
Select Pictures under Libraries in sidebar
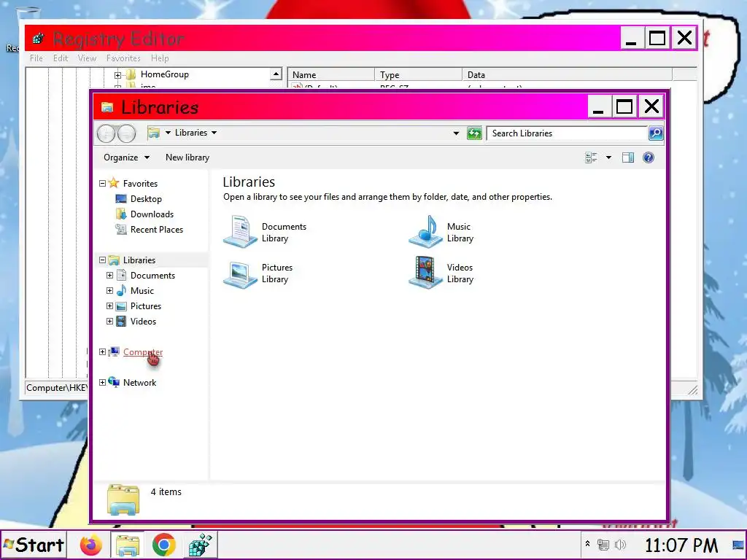click(x=146, y=306)
